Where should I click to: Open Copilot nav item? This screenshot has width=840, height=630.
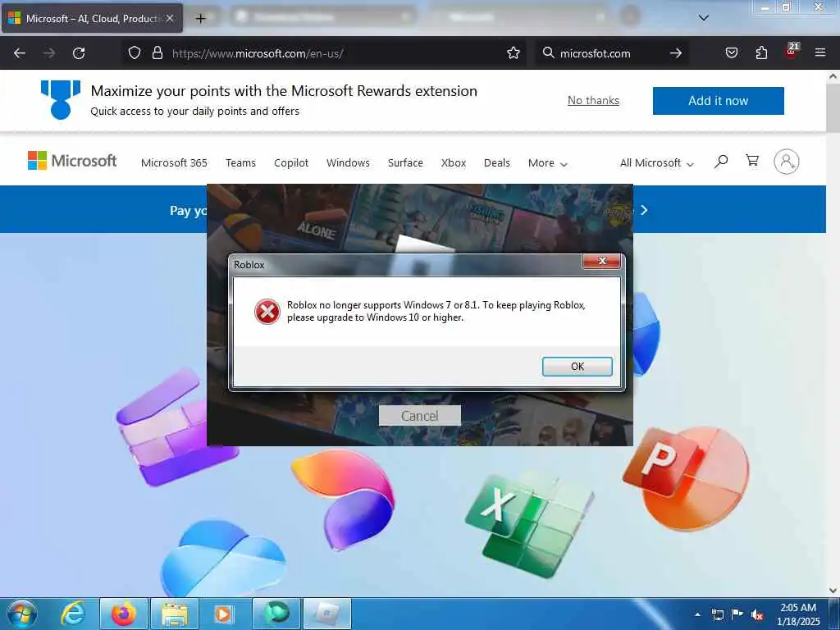click(291, 163)
